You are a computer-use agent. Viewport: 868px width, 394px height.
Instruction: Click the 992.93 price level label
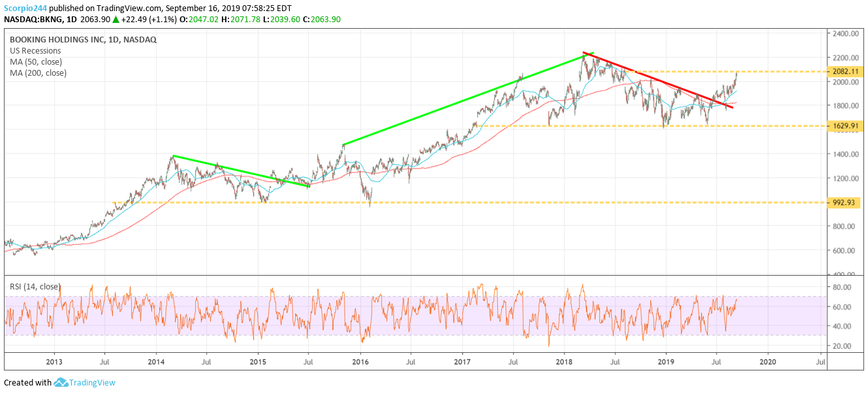point(843,203)
